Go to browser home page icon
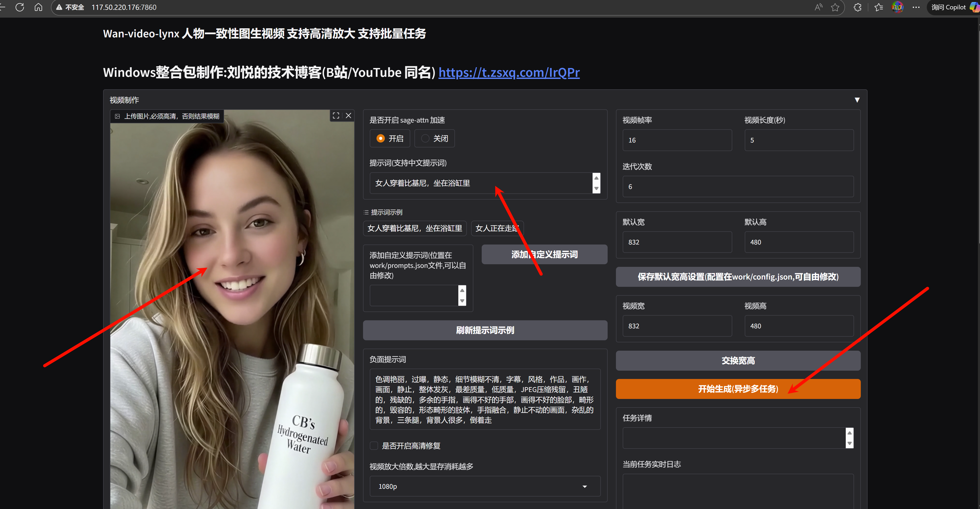980x509 pixels. coord(38,7)
